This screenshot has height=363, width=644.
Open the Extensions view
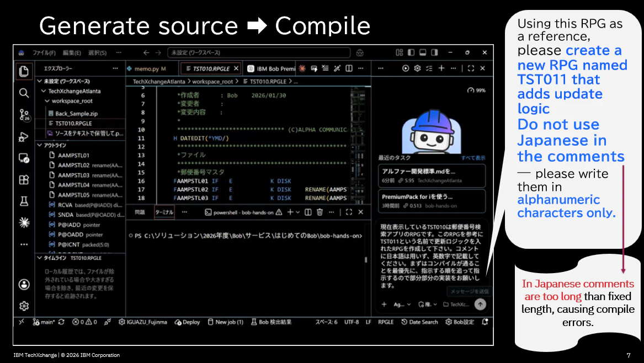click(x=24, y=179)
